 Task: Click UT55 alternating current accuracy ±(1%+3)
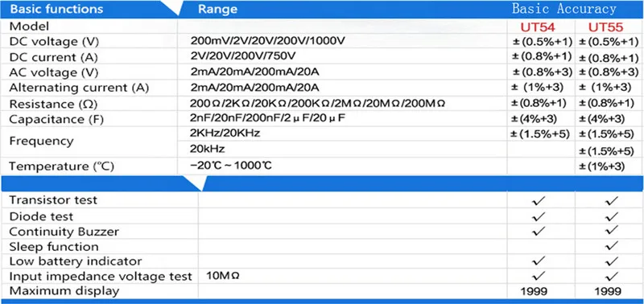[x=605, y=87]
